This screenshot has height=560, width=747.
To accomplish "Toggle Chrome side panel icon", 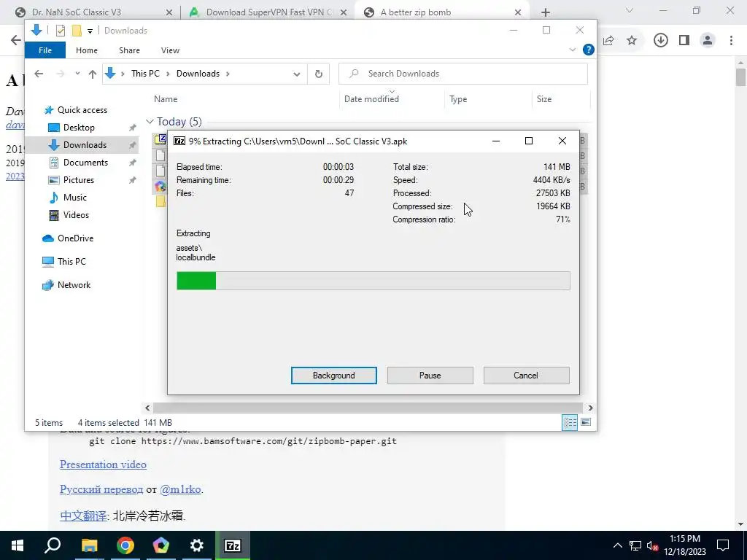I will click(x=684, y=41).
